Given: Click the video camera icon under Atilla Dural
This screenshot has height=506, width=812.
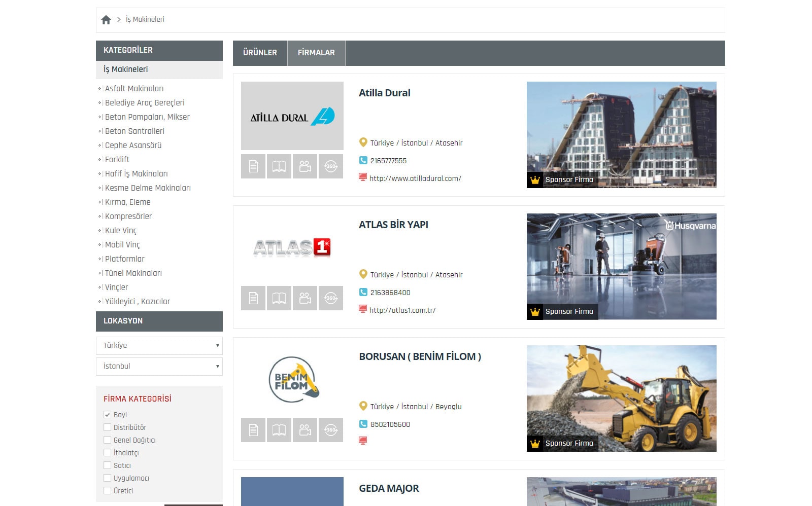Looking at the screenshot, I should click(305, 166).
